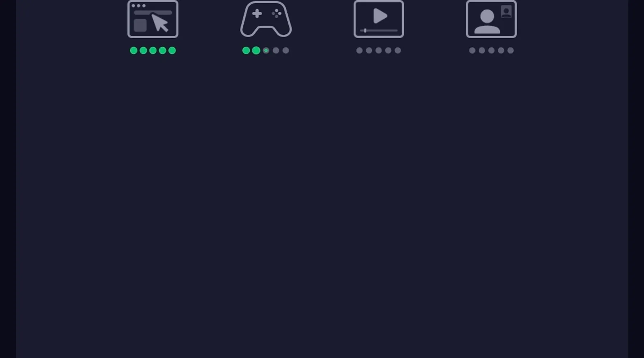
Task: Click last gray dot under video player
Action: coord(398,50)
